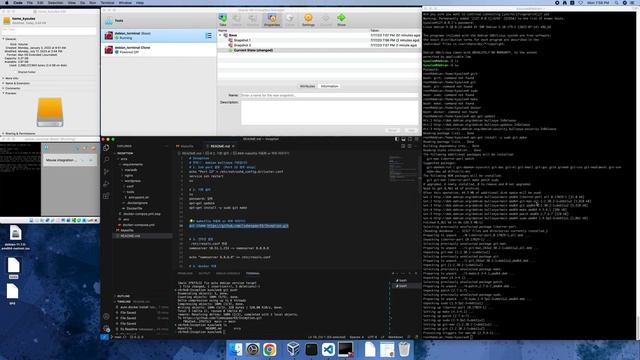Open Source Control in VS Code activity bar

coord(107,171)
